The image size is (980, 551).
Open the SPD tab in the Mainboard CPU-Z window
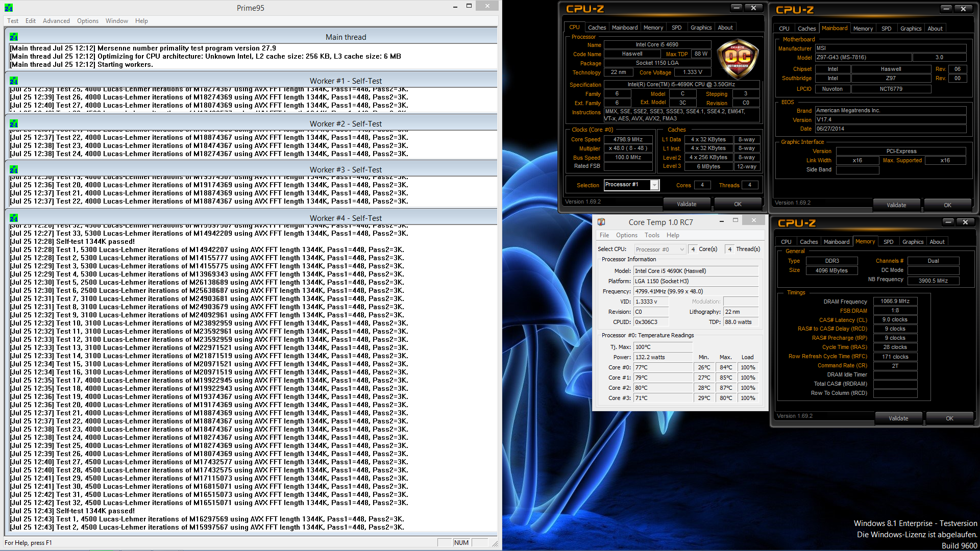[x=887, y=29]
